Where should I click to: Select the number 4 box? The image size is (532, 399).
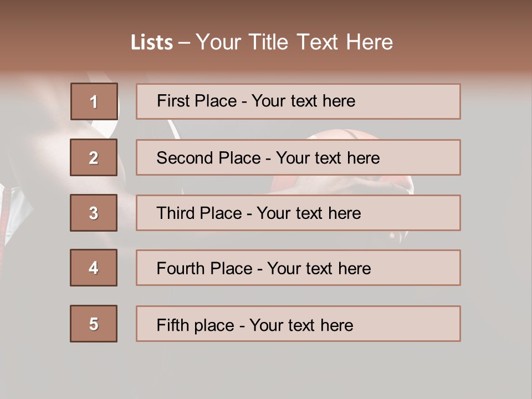pos(94,268)
